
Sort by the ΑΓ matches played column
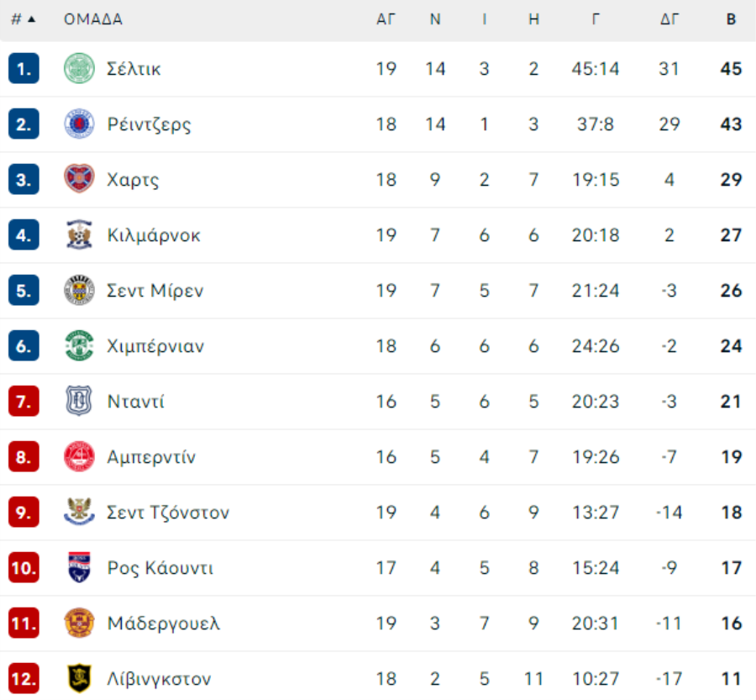click(386, 19)
